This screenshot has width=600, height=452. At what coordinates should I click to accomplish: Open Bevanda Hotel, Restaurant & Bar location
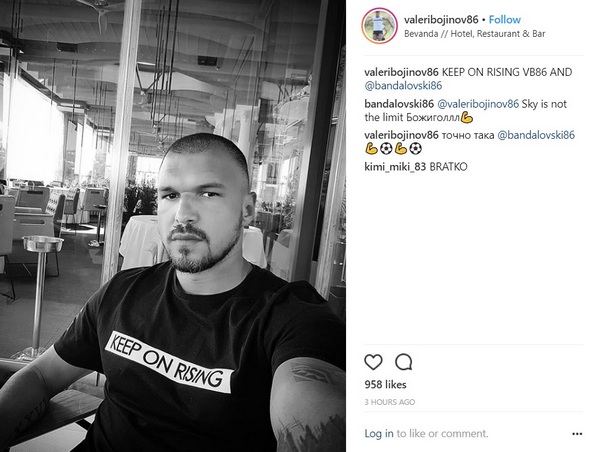(x=474, y=34)
